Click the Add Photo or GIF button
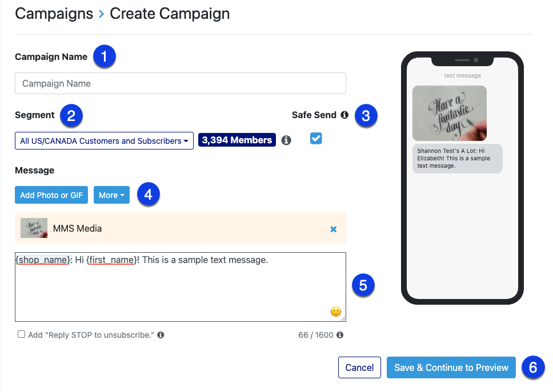Viewport: 553px width, 392px height. (51, 195)
